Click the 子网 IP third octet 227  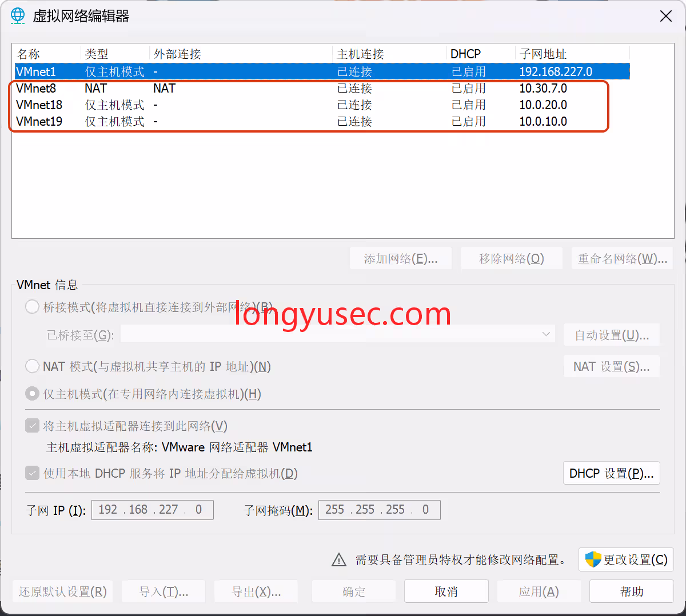point(169,510)
